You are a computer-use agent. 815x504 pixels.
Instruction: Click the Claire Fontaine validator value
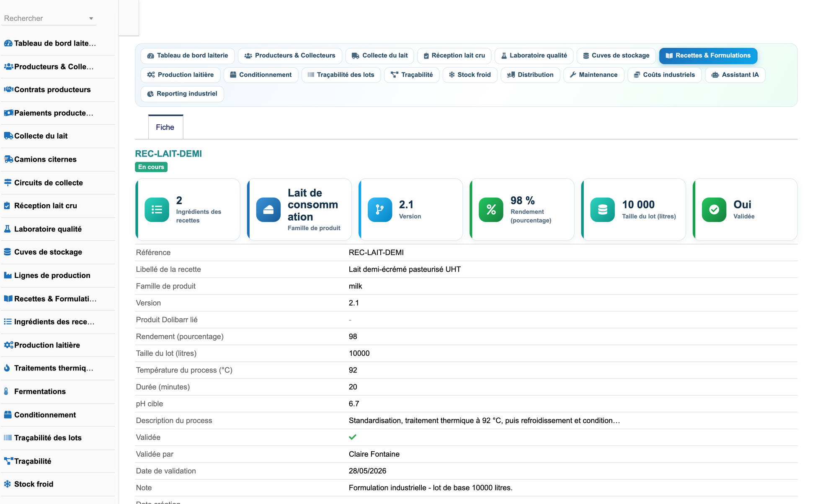tap(374, 454)
